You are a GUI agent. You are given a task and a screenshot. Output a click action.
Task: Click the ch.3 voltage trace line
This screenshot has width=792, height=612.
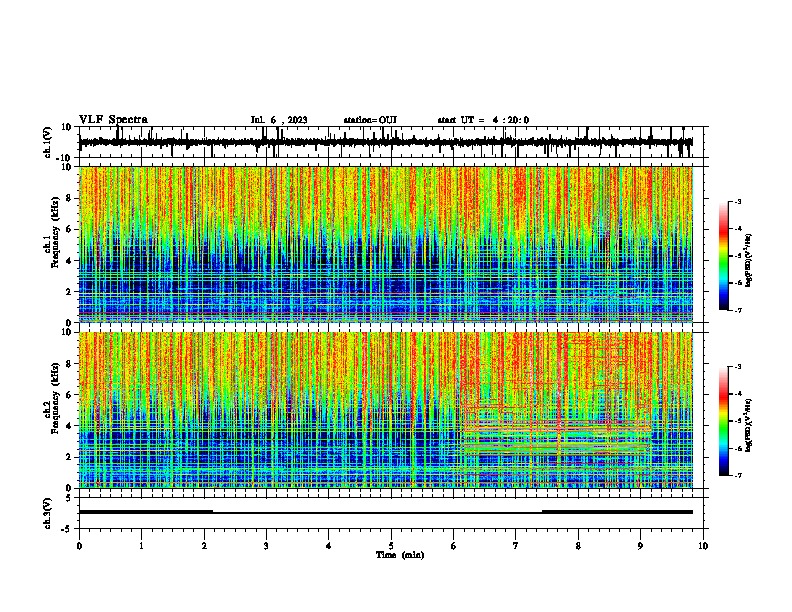(x=386, y=512)
